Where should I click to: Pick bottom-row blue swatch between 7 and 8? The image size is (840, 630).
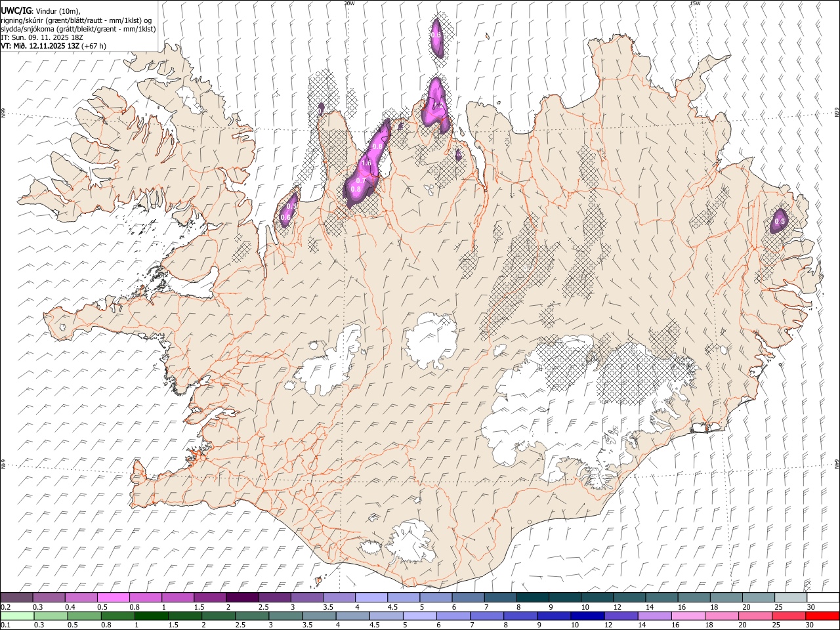click(487, 616)
